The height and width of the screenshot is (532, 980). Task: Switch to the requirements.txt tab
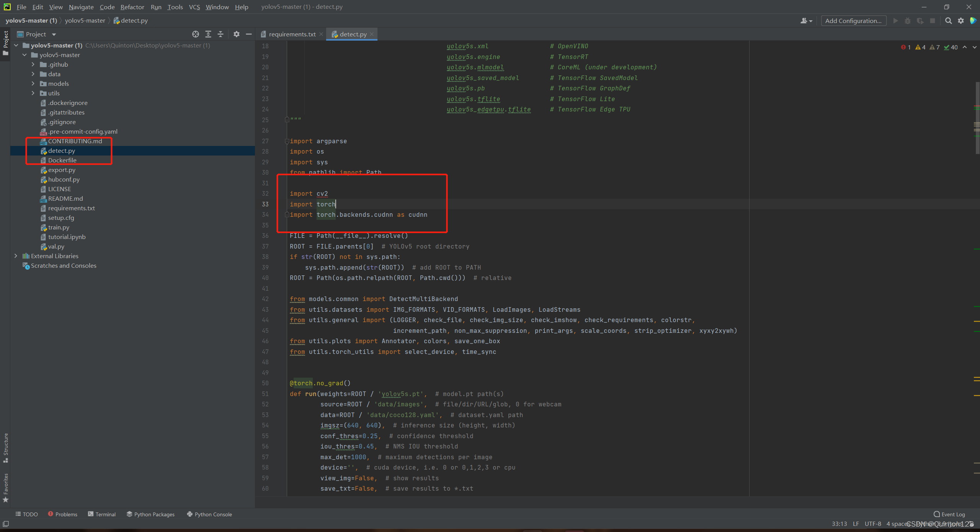292,34
